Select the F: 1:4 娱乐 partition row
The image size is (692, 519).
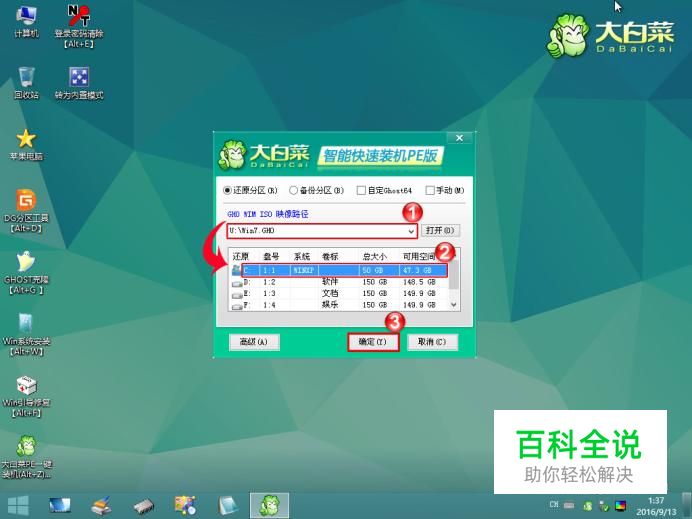tap(340, 305)
